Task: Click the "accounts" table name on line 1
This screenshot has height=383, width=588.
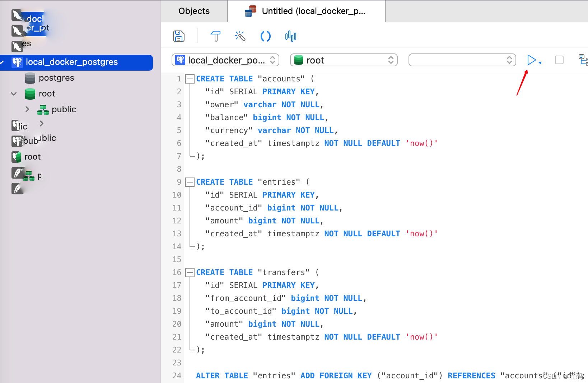Action: tap(281, 79)
